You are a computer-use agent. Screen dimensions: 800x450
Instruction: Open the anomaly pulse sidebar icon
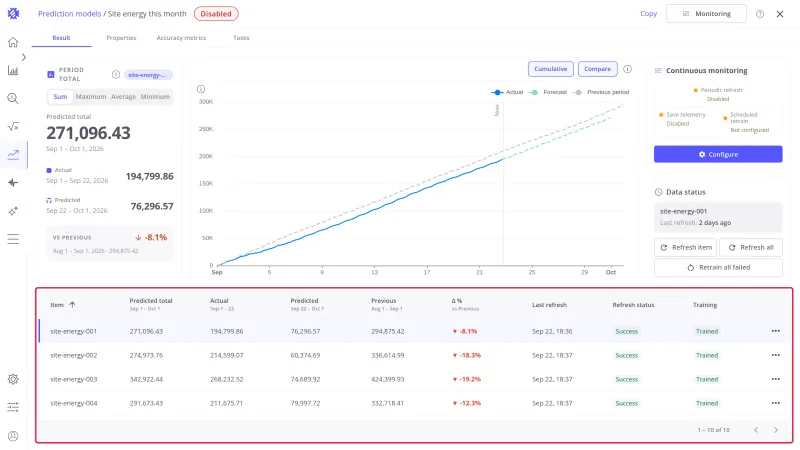[13, 183]
